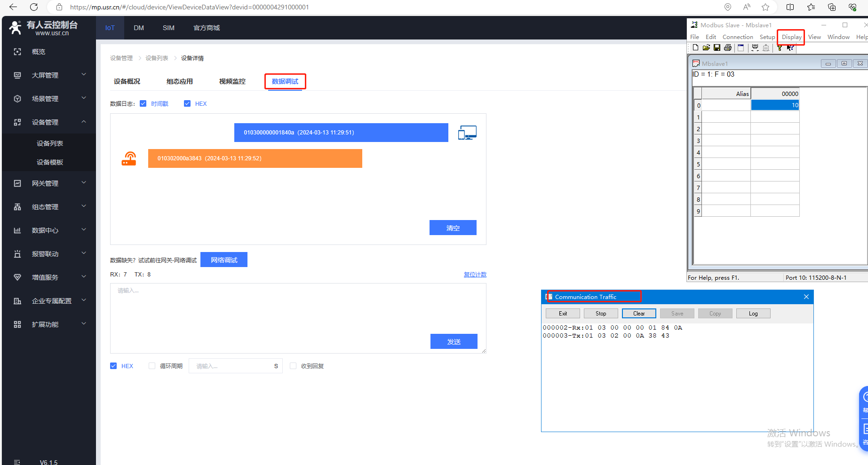Select register 0 value cell showing 10
This screenshot has height=465, width=868.
[775, 105]
